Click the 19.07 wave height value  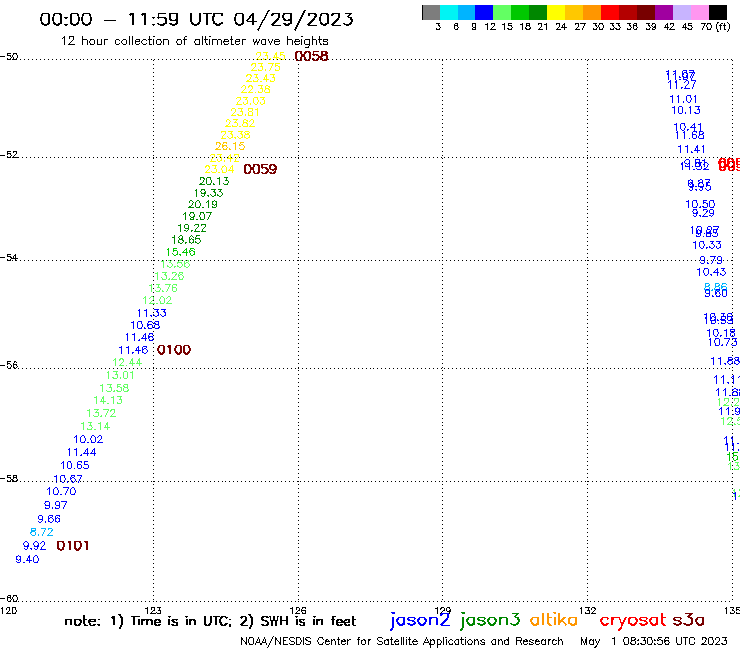click(197, 216)
